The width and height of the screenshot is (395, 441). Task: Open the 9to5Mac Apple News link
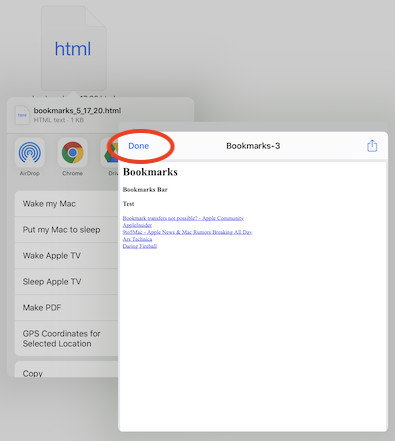(187, 232)
